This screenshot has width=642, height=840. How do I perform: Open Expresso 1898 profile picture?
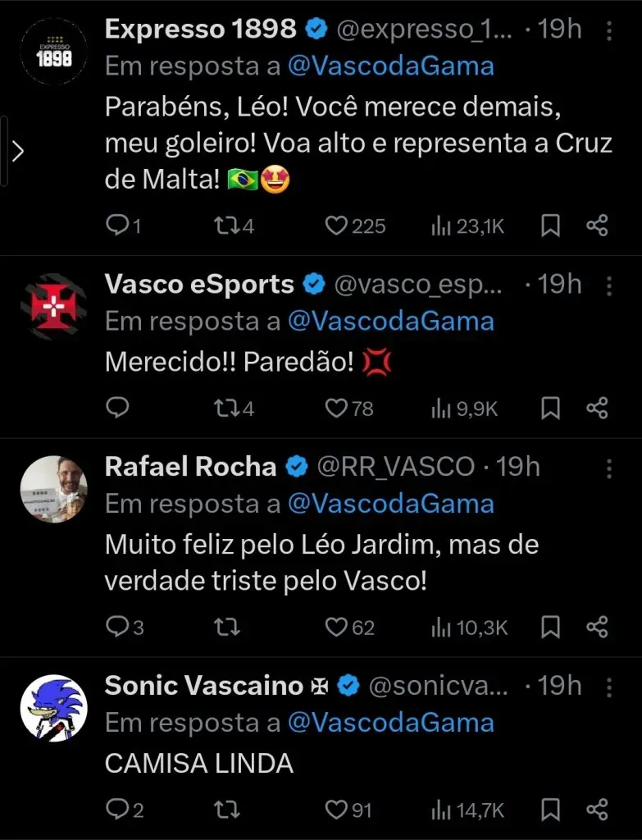(53, 51)
